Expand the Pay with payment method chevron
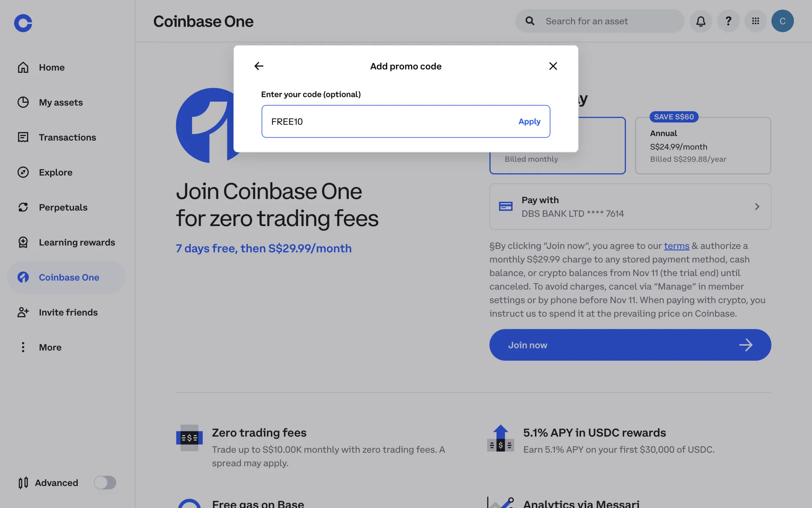 pos(757,207)
